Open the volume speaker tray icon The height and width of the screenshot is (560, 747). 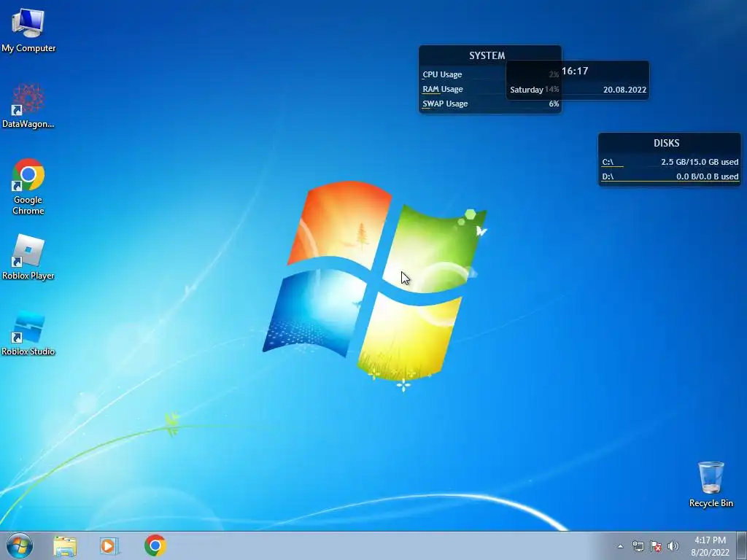pyautogui.click(x=673, y=546)
